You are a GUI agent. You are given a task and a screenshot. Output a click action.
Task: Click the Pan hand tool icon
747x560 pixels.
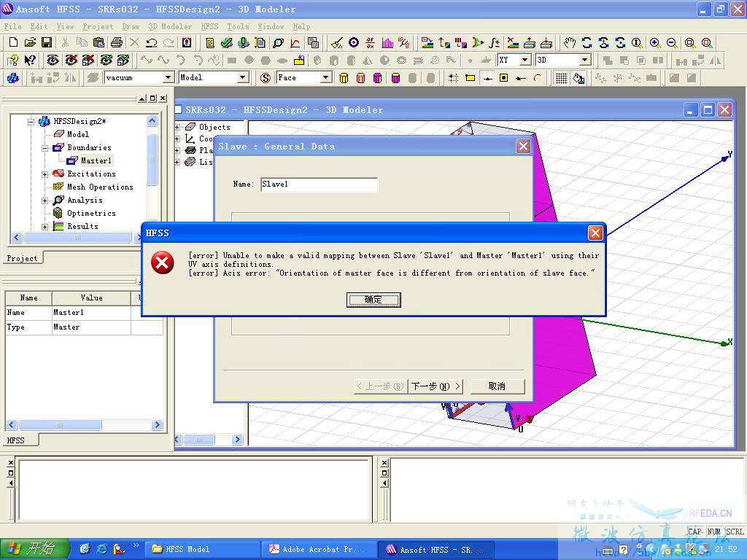click(569, 42)
